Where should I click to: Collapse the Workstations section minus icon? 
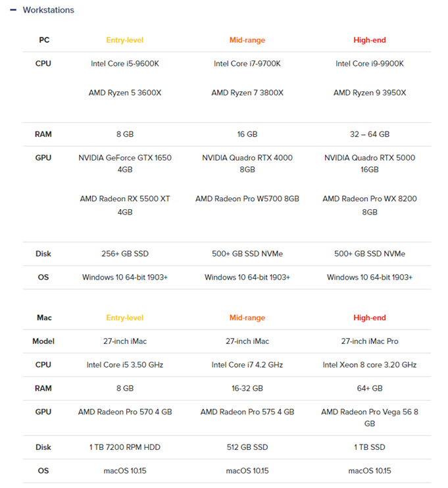click(x=12, y=10)
